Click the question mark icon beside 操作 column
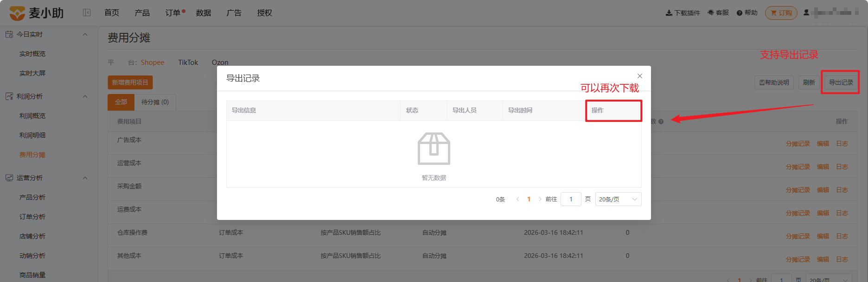 [x=661, y=122]
